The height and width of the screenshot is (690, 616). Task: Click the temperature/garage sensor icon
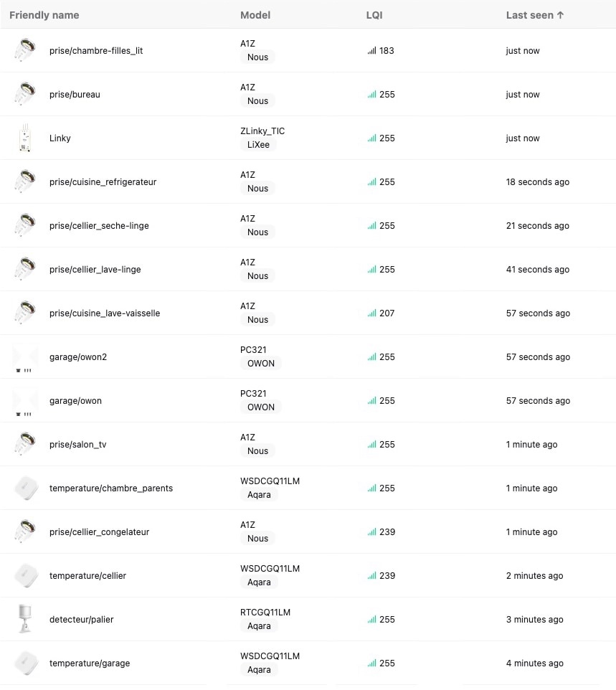click(x=24, y=663)
